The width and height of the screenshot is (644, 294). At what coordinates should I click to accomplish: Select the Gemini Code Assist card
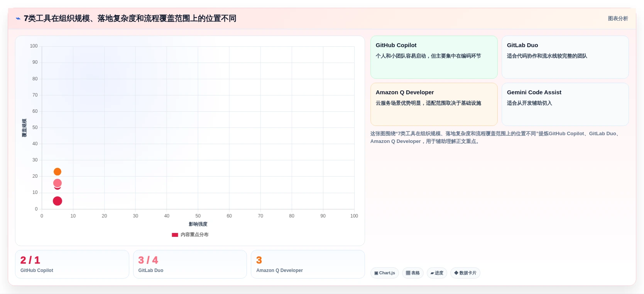565,104
